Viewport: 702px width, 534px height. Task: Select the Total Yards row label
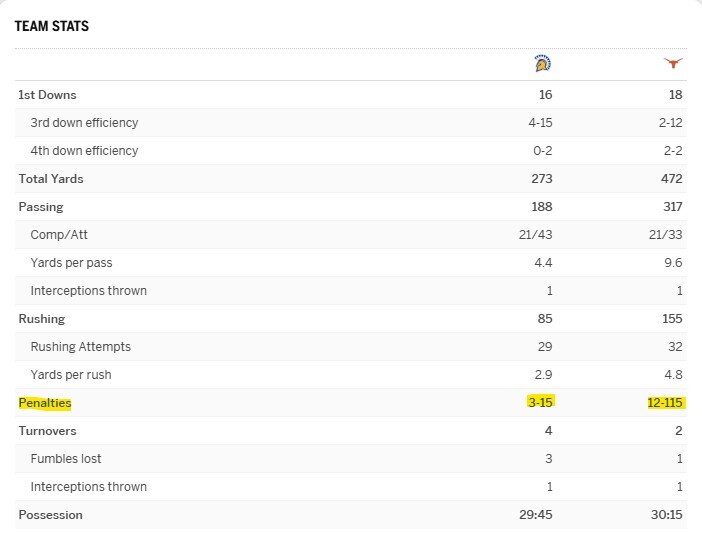(x=51, y=179)
